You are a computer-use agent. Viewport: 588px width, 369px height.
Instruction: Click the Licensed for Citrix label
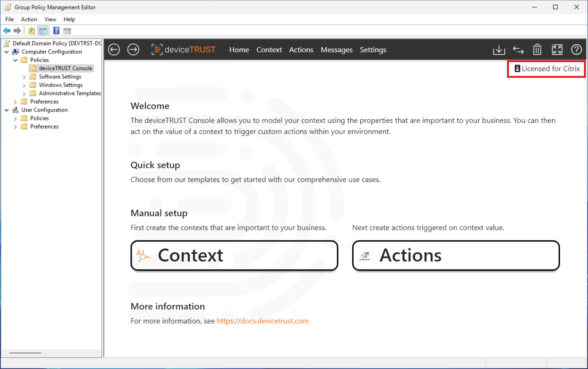[x=547, y=69]
